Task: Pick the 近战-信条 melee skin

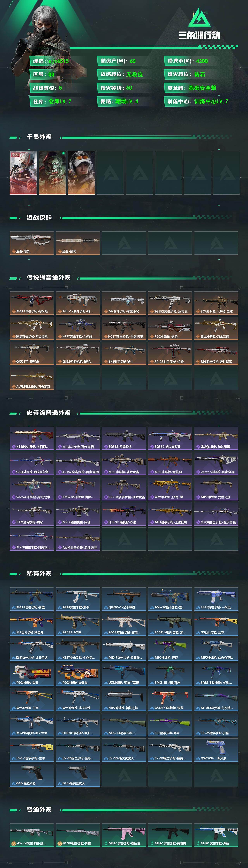Action: click(x=32, y=243)
